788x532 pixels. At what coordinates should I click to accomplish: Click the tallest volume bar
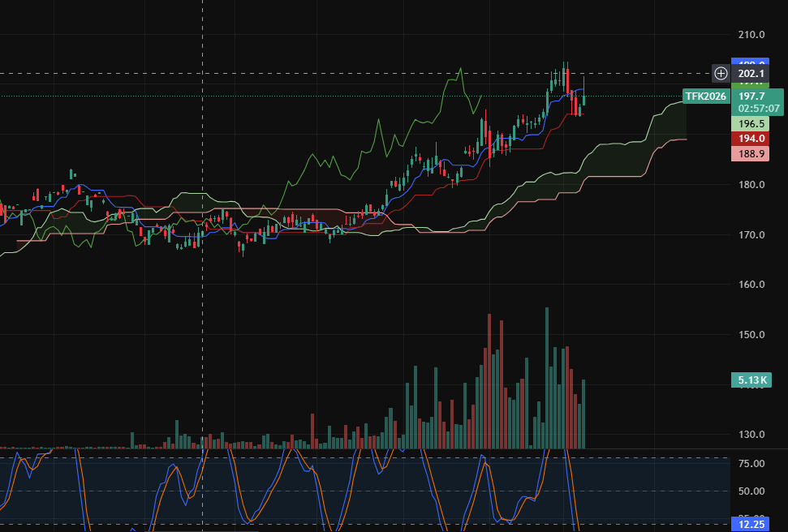coord(547,381)
